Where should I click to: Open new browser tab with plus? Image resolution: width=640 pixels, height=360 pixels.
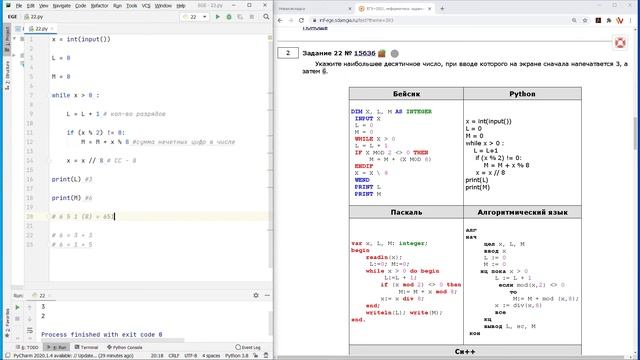pyautogui.click(x=442, y=8)
